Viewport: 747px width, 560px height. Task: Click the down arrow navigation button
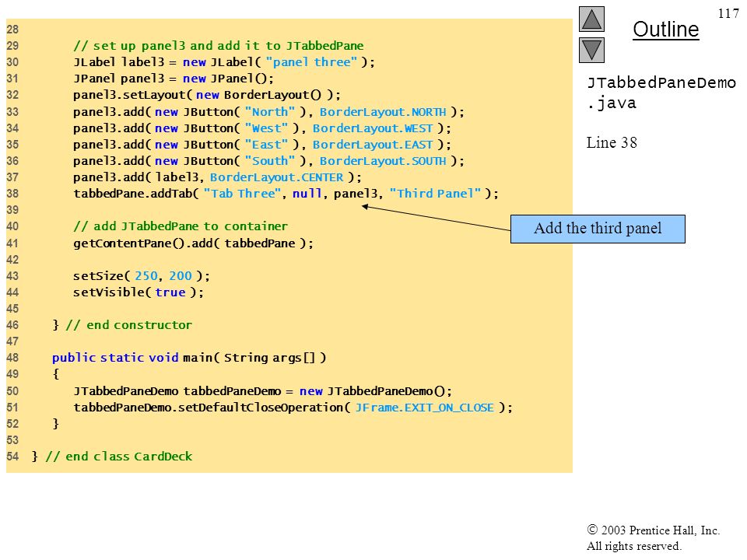click(x=591, y=51)
